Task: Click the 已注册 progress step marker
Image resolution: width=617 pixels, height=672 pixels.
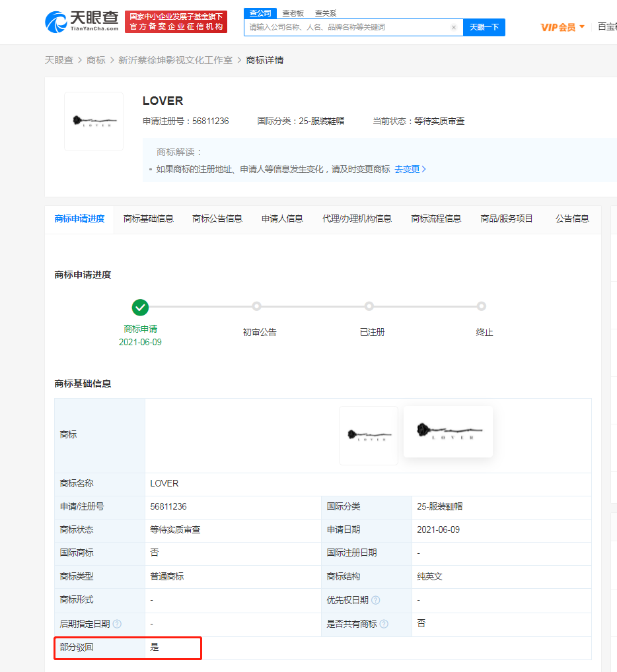Action: point(369,306)
